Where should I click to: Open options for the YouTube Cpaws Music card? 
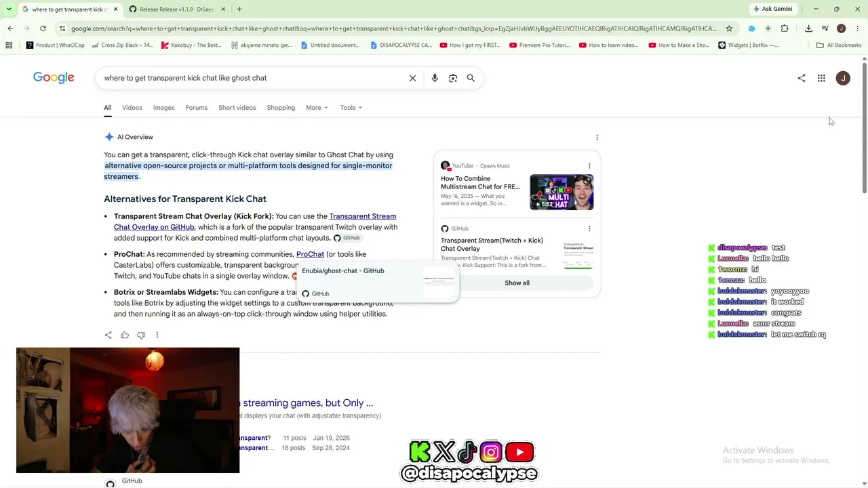[x=589, y=166]
